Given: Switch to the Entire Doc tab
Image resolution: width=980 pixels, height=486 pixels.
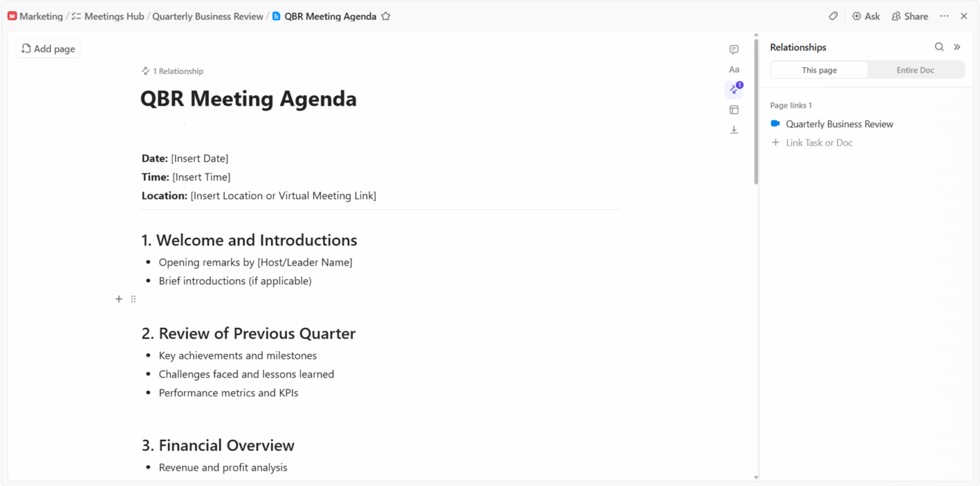Looking at the screenshot, I should (x=915, y=70).
